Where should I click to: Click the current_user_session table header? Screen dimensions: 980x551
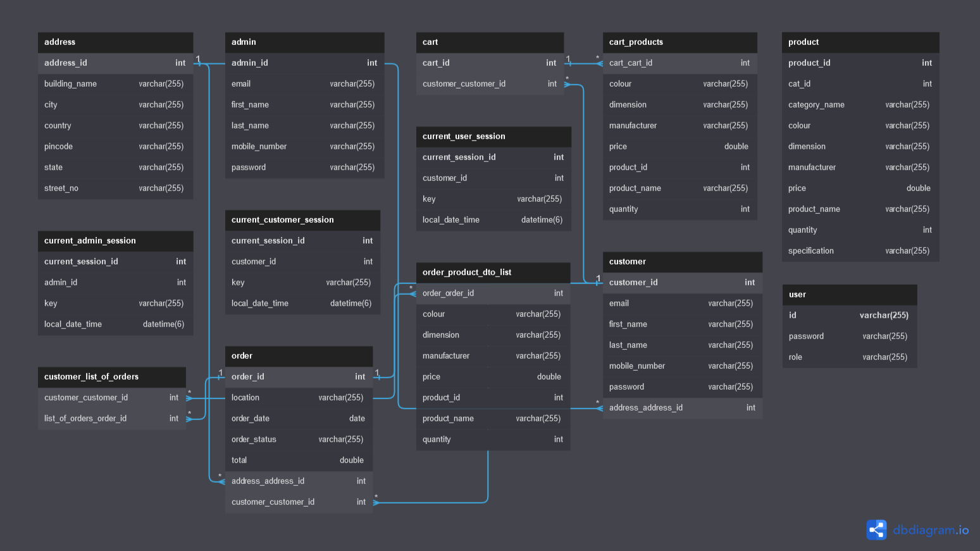493,137
